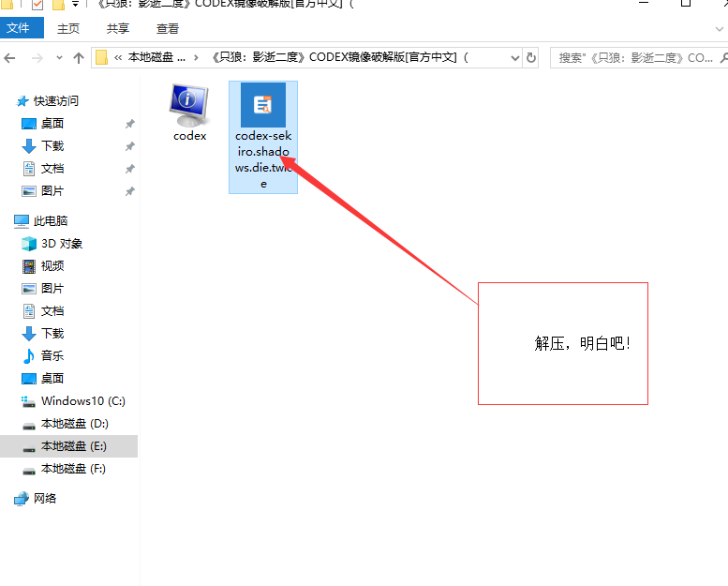The image size is (728, 586).
Task: Click the pin icon beside pinned 图片
Action: (130, 191)
